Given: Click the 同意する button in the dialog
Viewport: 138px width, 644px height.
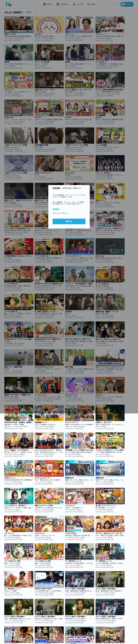Looking at the screenshot, I should [x=69, y=221].
